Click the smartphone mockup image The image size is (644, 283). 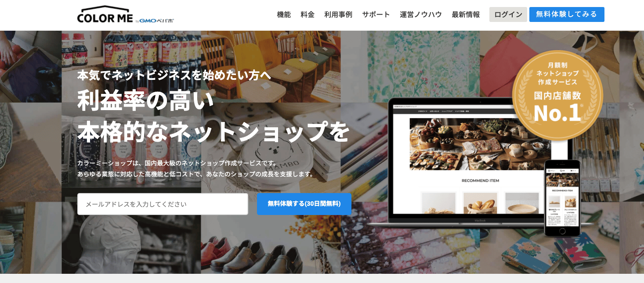pos(563,198)
